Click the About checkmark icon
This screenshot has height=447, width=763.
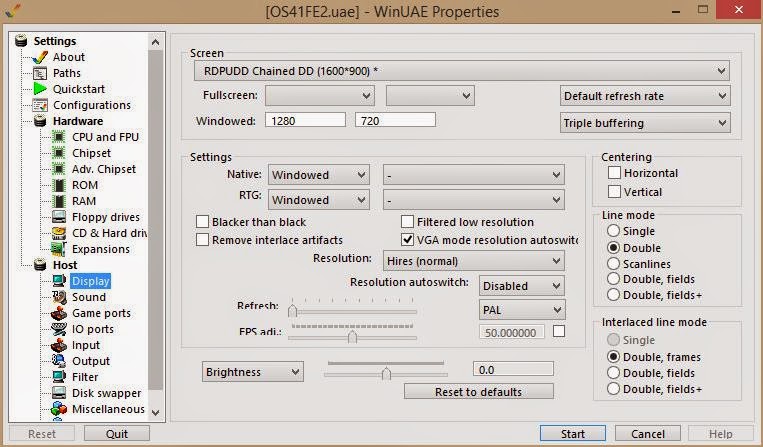pos(40,57)
